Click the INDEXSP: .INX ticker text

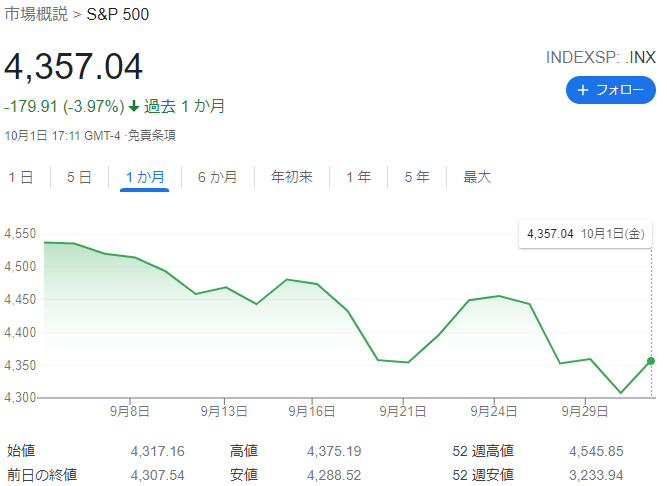601,57
